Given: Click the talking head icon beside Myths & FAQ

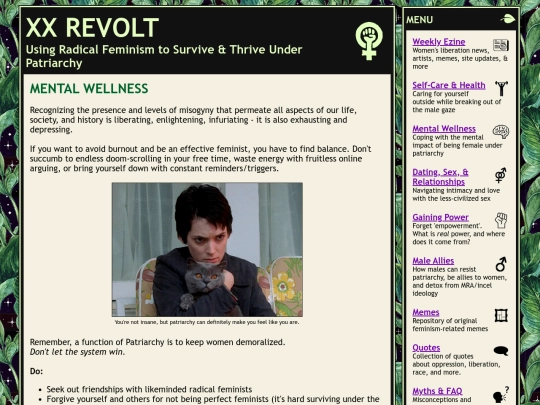Looking at the screenshot, I should click(501, 394).
